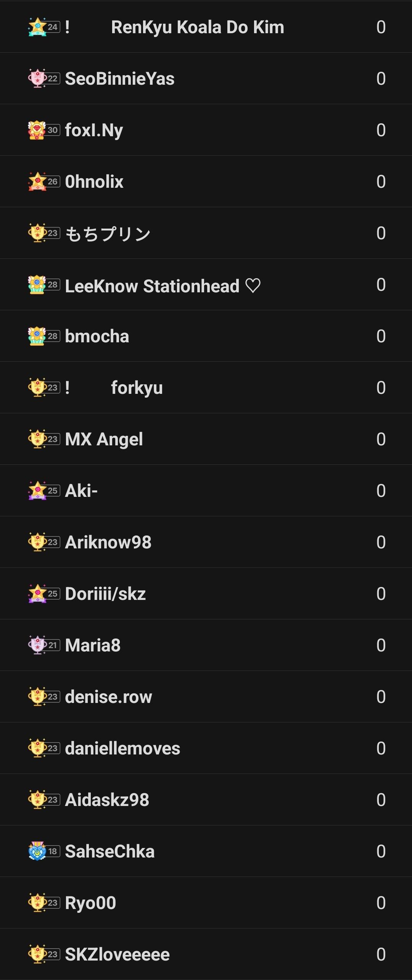The height and width of the screenshot is (980, 412).
Task: Select the daniellemoves username
Action: 122,748
